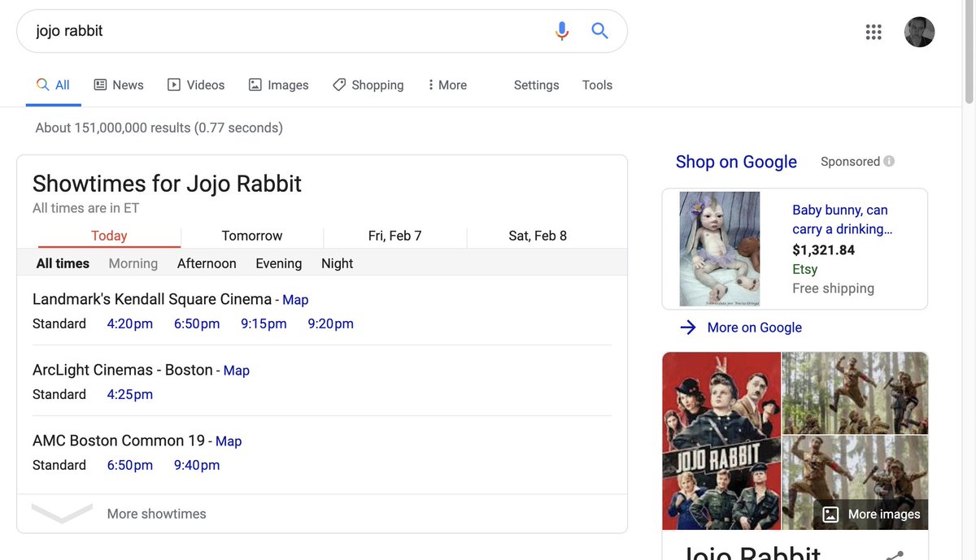
Task: Click the Showtimes for Jojo Rabbit heading
Action: 167,184
